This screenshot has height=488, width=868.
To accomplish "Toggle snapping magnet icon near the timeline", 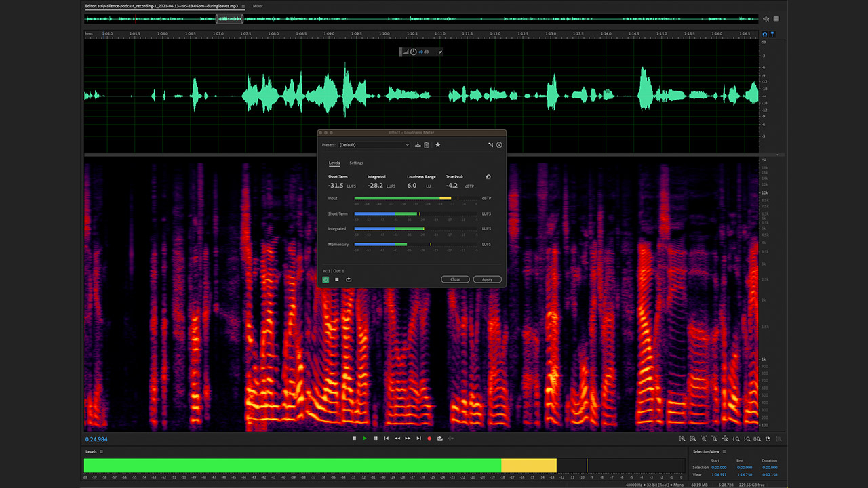I will pyautogui.click(x=766, y=34).
